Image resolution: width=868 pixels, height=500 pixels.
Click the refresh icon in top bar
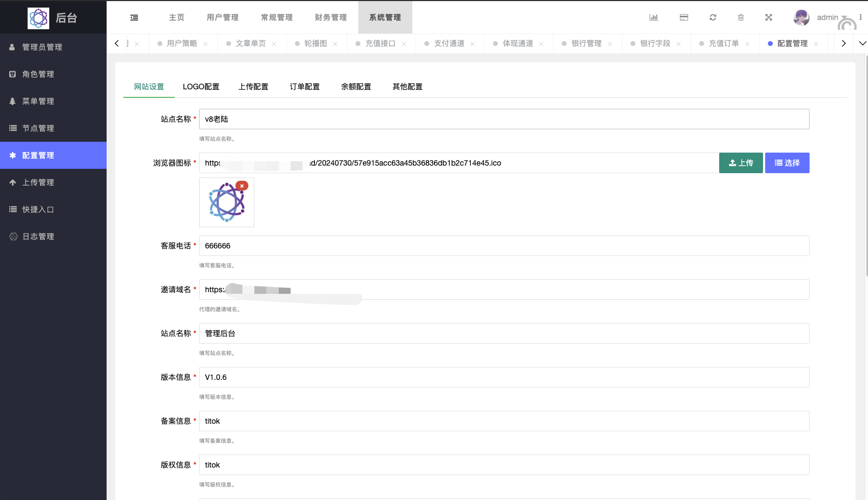pos(713,17)
